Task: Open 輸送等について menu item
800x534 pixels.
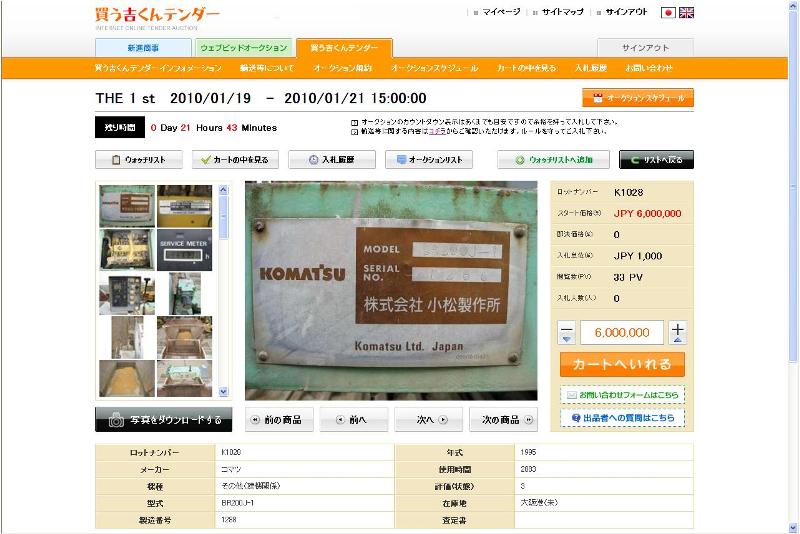Action: (267, 68)
